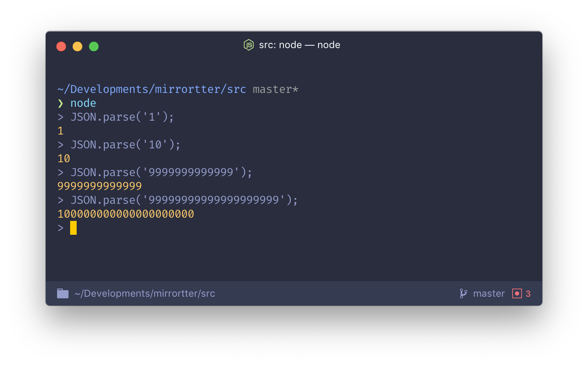The width and height of the screenshot is (588, 366).
Task: Click the node command text
Action: (x=83, y=103)
